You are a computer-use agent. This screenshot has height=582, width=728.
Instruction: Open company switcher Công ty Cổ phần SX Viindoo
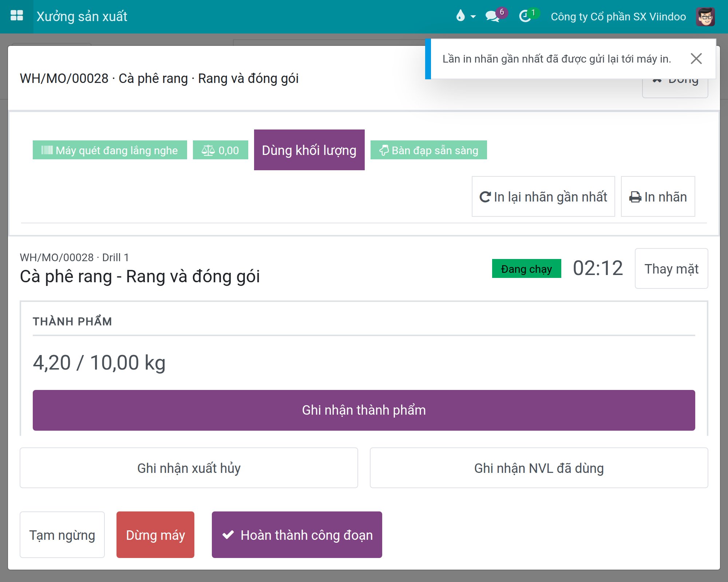point(618,17)
